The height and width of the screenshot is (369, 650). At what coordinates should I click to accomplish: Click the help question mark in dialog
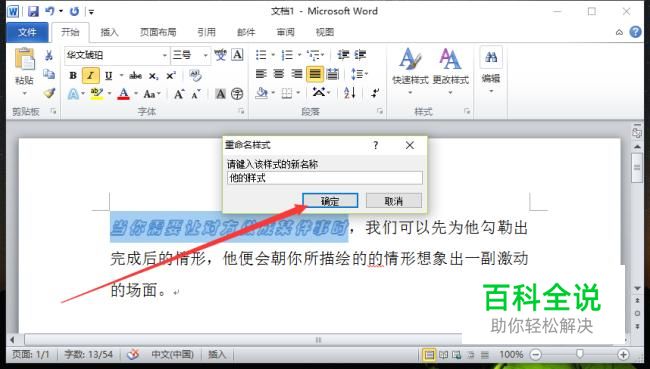point(376,145)
